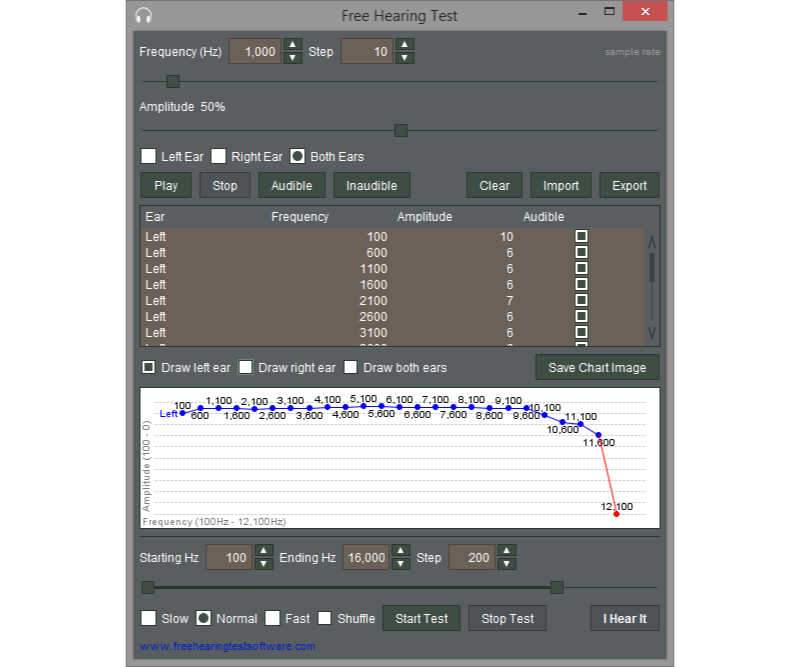800x667 pixels.
Task: Increase Starting Hz with up arrow
Action: pos(263,551)
